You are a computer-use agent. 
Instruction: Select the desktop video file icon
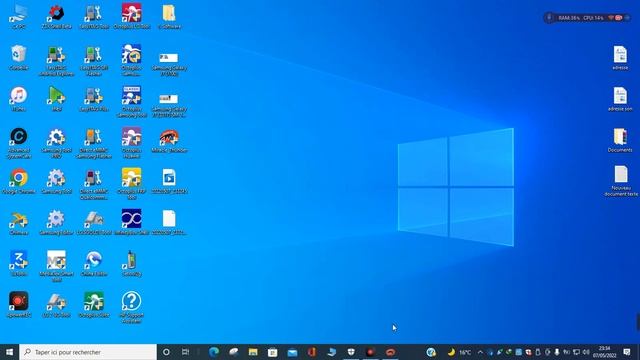[x=169, y=181]
